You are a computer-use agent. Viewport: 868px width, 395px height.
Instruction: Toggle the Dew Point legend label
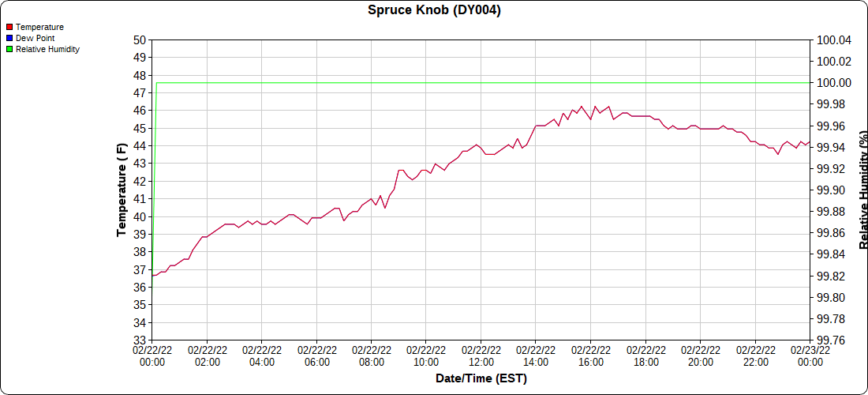35,38
